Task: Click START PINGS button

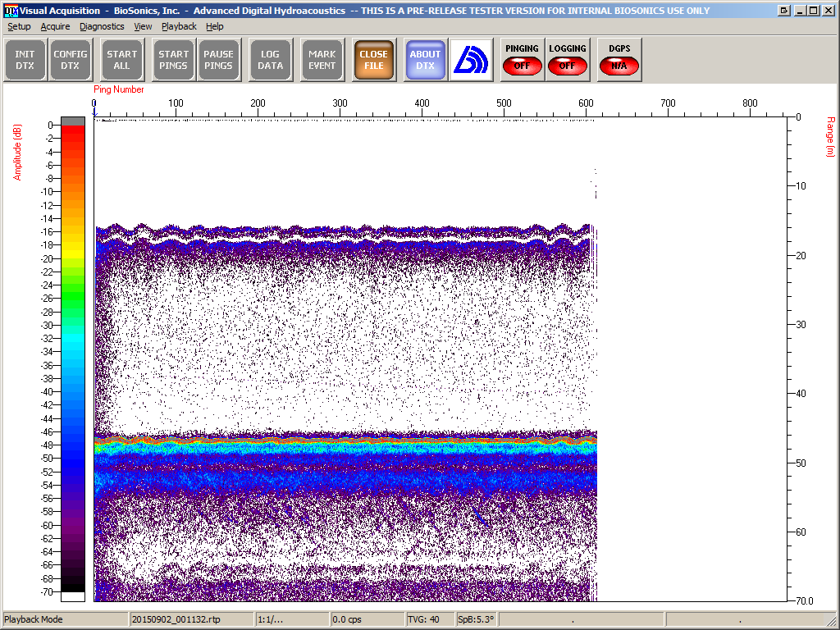Action: [173, 60]
